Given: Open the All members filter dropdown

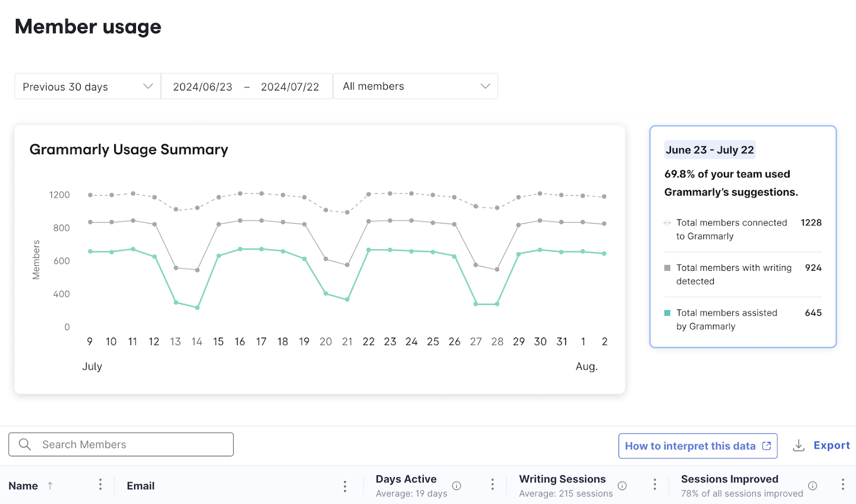Looking at the screenshot, I should pos(416,86).
